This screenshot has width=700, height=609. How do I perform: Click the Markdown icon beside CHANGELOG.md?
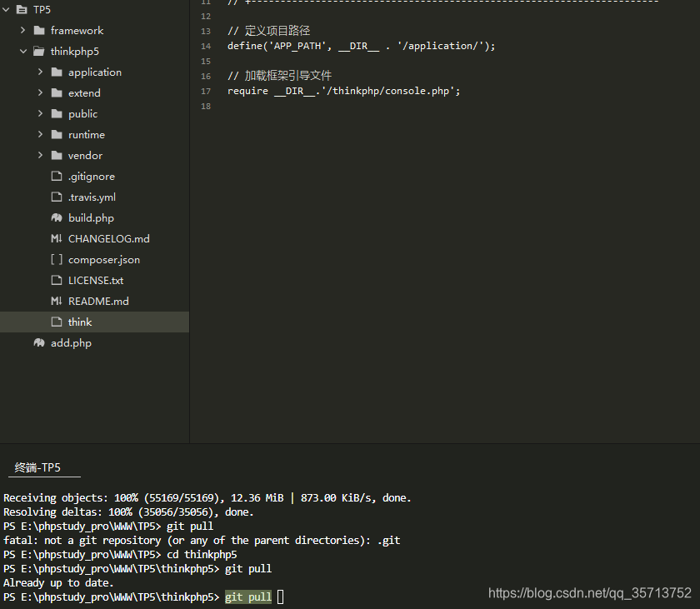(55, 238)
